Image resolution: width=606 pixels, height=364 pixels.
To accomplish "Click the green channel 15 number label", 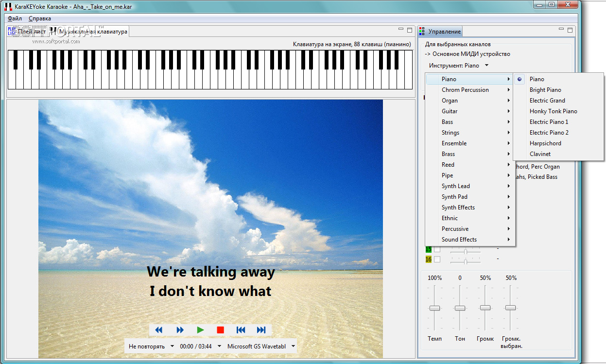I will click(x=428, y=249).
